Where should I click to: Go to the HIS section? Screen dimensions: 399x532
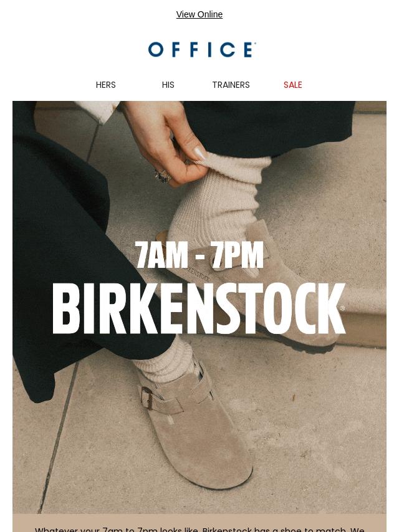[168, 85]
